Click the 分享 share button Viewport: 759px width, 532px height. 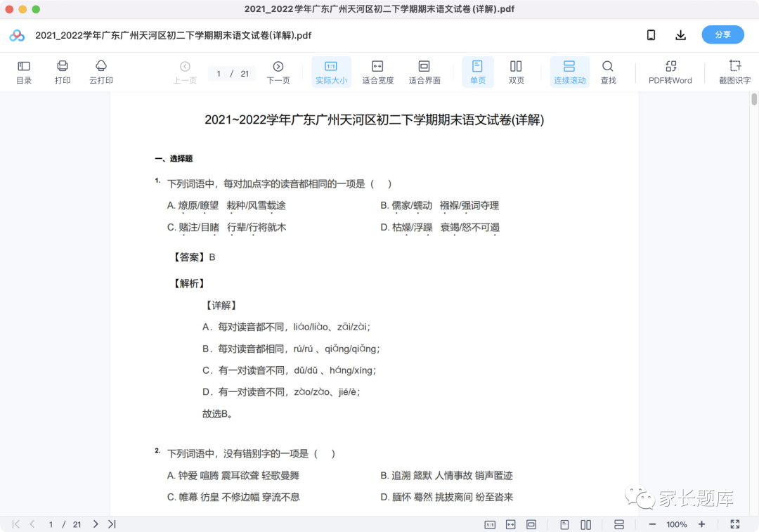pos(722,35)
